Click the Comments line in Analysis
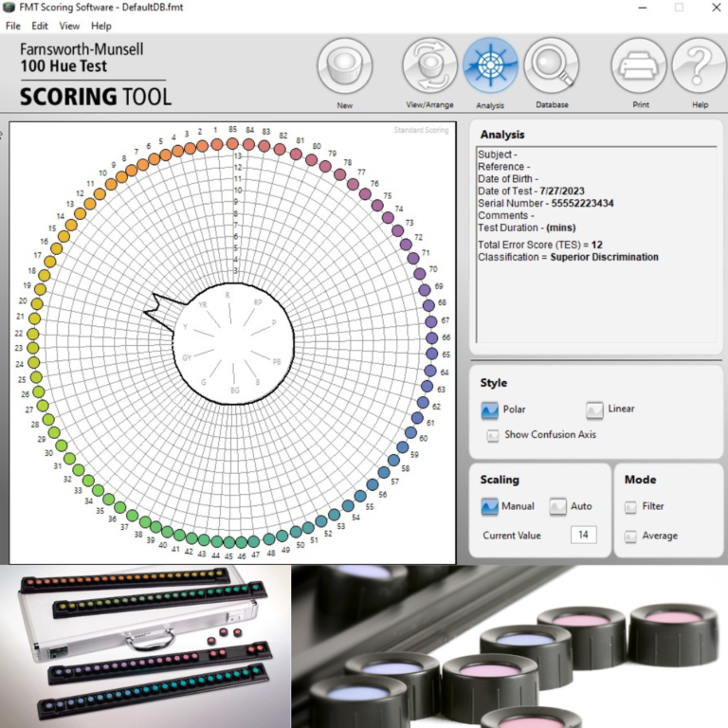Viewport: 728px width, 728px height. point(506,215)
